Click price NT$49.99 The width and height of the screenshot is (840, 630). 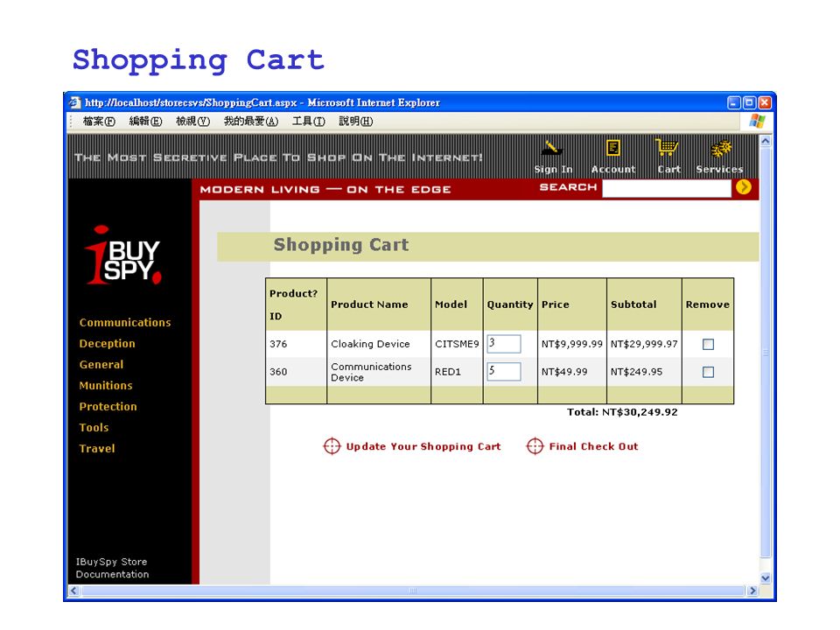point(564,372)
